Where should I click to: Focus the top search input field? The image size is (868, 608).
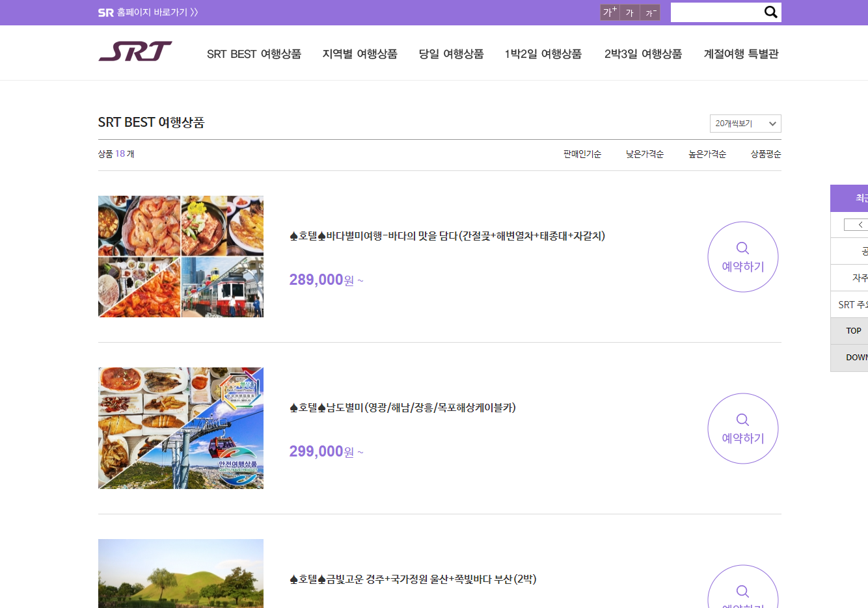coord(716,12)
